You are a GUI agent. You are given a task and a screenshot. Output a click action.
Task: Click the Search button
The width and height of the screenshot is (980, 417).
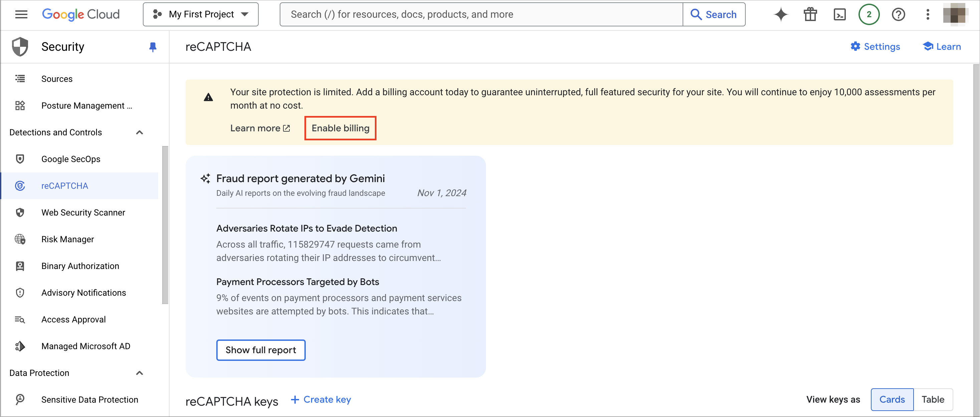click(x=714, y=14)
